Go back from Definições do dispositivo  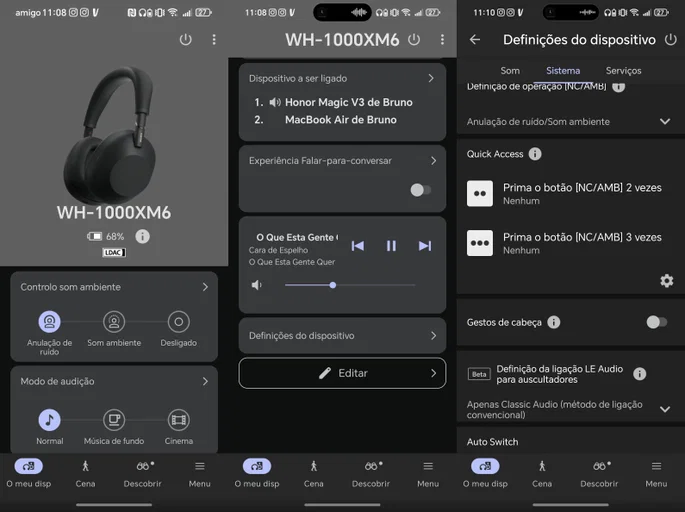(475, 40)
